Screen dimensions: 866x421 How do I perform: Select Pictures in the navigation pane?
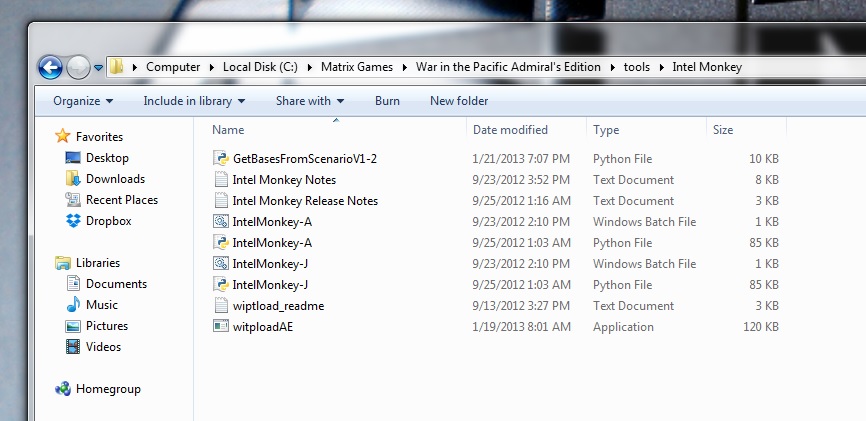(x=107, y=325)
